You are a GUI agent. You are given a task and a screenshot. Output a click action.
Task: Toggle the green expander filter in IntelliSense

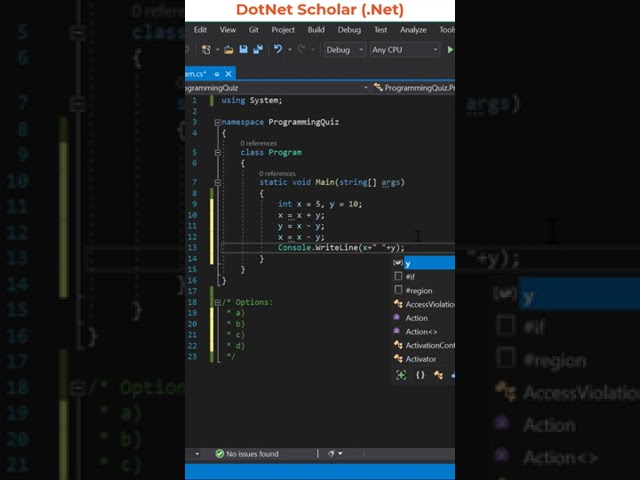[401, 375]
